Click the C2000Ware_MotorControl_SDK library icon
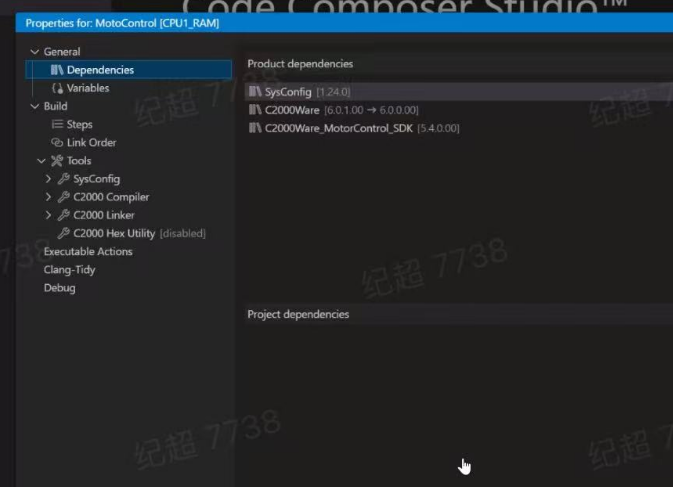The image size is (673, 487). [x=255, y=127]
